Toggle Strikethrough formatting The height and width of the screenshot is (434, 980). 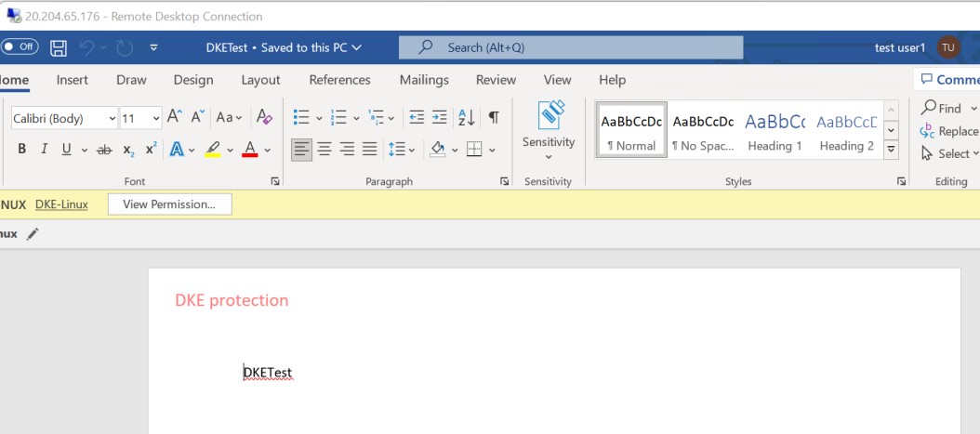coord(104,150)
